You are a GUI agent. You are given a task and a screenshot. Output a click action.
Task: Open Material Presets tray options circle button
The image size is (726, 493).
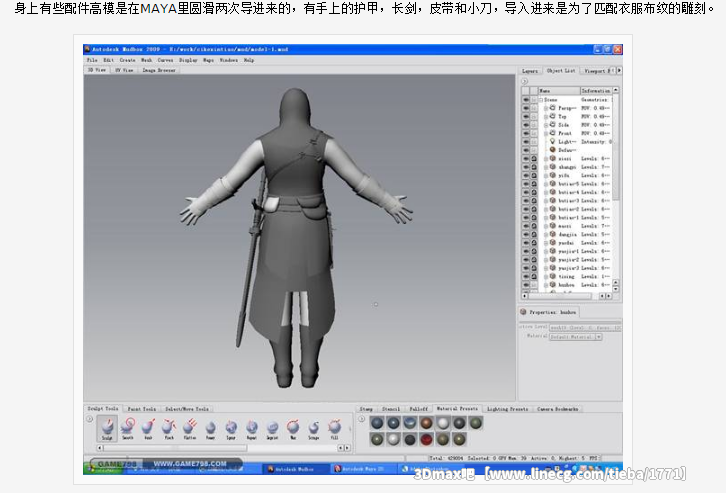coord(362,419)
